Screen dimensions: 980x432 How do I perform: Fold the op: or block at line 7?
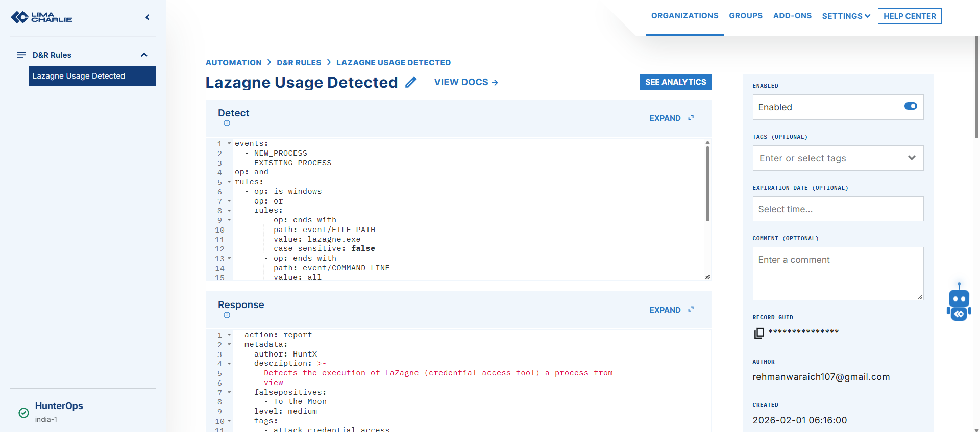point(229,201)
